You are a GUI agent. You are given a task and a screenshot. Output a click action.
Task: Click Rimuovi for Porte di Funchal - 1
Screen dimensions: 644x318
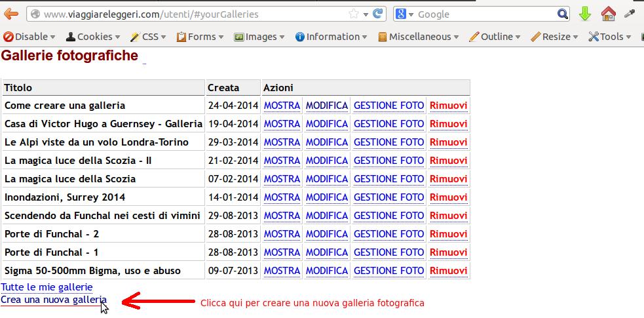(x=448, y=252)
